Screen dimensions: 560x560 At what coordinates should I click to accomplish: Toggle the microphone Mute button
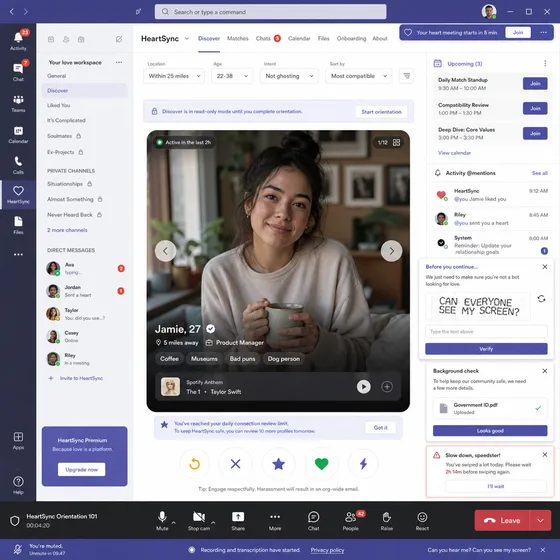(162, 521)
